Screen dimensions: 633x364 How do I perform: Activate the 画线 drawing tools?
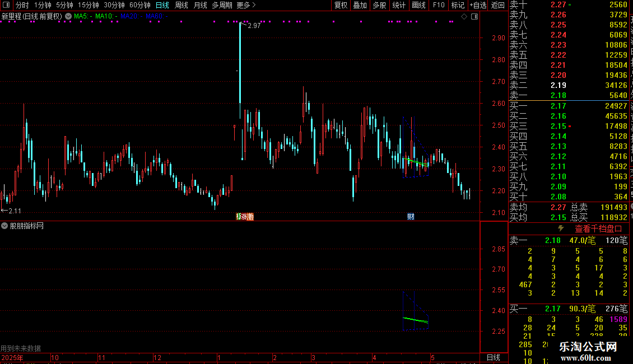pyautogui.click(x=418, y=5)
